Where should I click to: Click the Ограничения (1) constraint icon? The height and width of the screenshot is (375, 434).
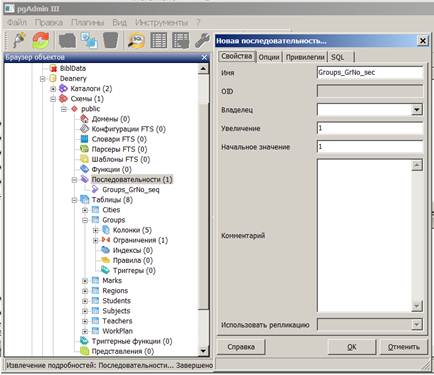click(x=106, y=240)
